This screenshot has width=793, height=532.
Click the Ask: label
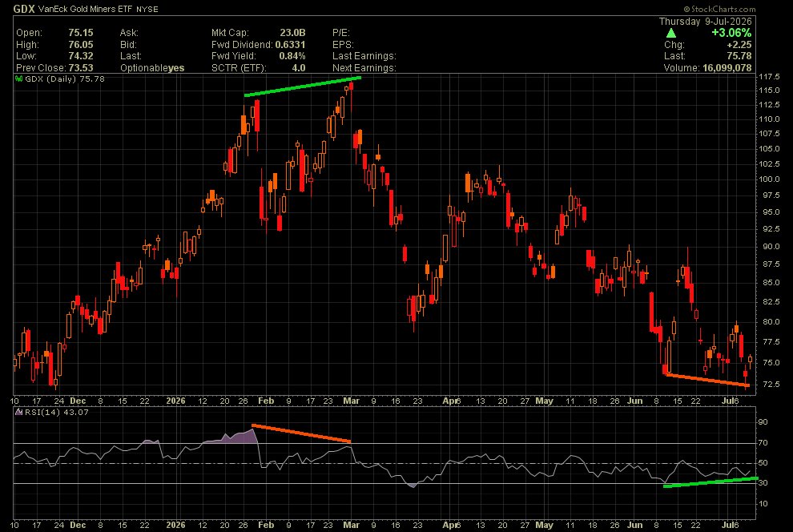click(x=129, y=33)
